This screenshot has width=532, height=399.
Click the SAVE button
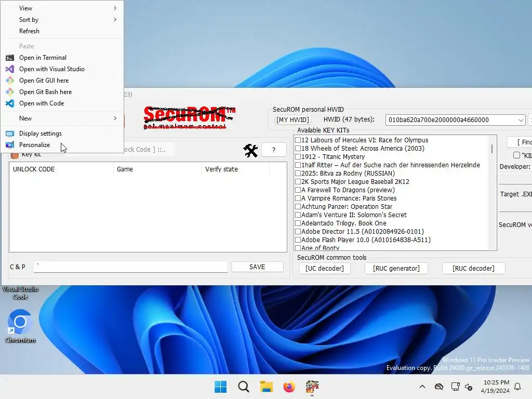[x=257, y=267]
